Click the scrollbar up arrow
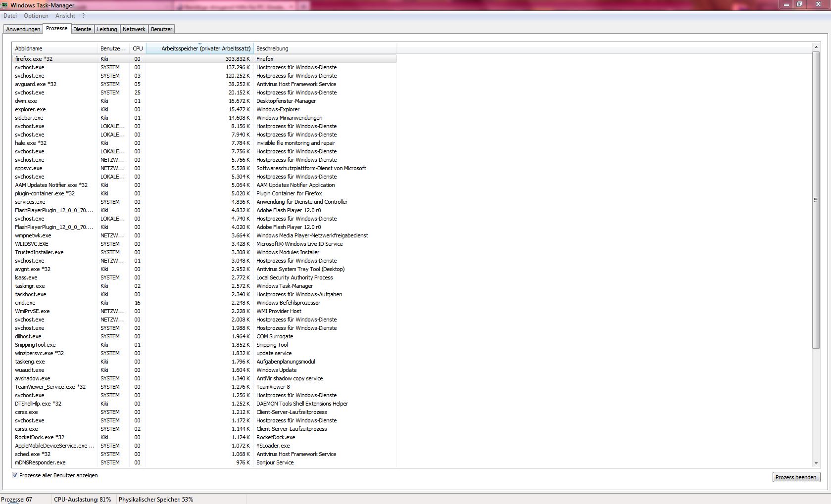Viewport: 831px width, 504px height. coord(816,47)
